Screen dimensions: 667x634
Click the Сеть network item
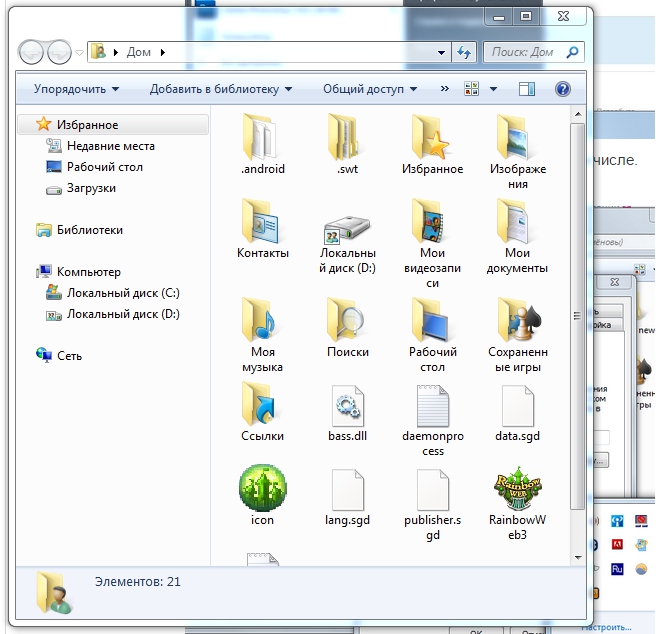click(59, 356)
